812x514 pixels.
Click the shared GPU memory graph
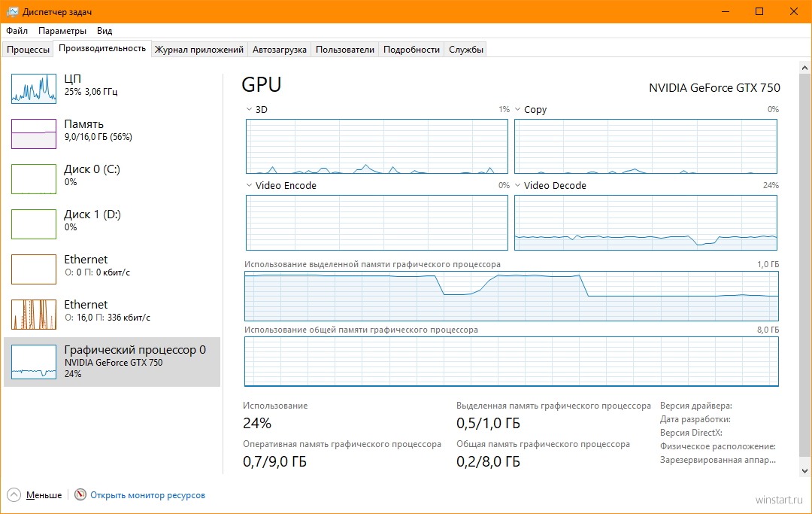(x=511, y=362)
